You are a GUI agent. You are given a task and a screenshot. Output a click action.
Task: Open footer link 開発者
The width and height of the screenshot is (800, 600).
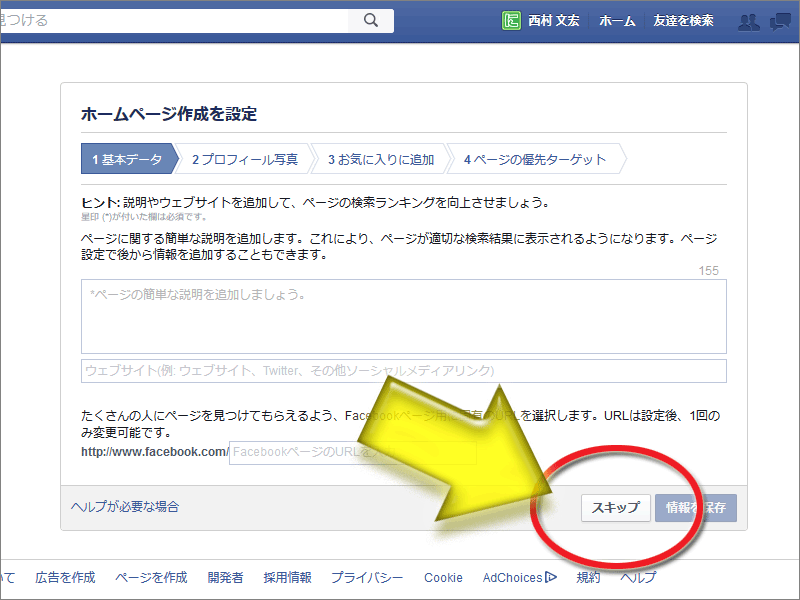[225, 577]
